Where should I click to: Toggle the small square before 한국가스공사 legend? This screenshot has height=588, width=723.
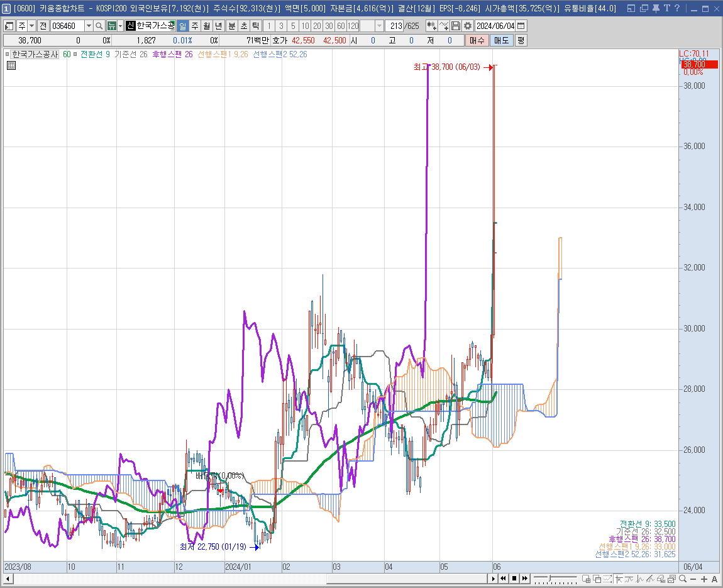(x=7, y=55)
